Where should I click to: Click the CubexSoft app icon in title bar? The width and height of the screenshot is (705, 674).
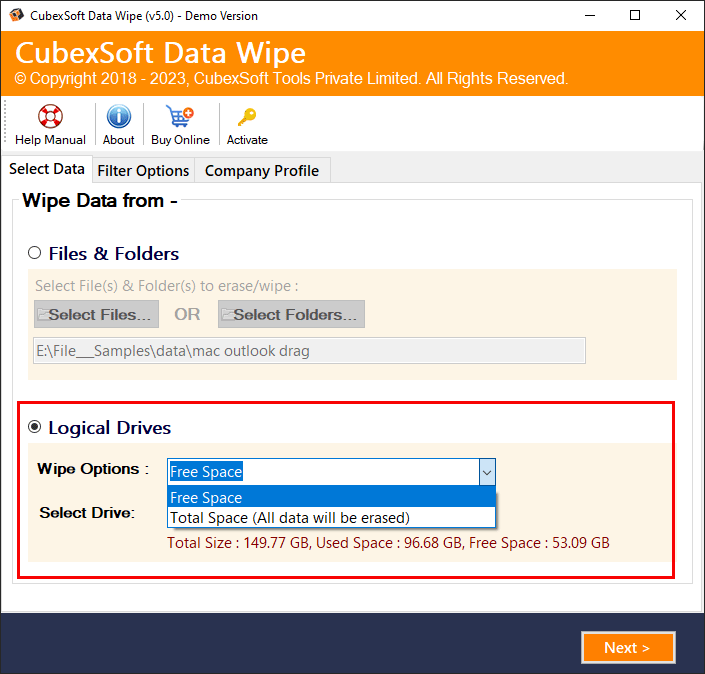(17, 15)
